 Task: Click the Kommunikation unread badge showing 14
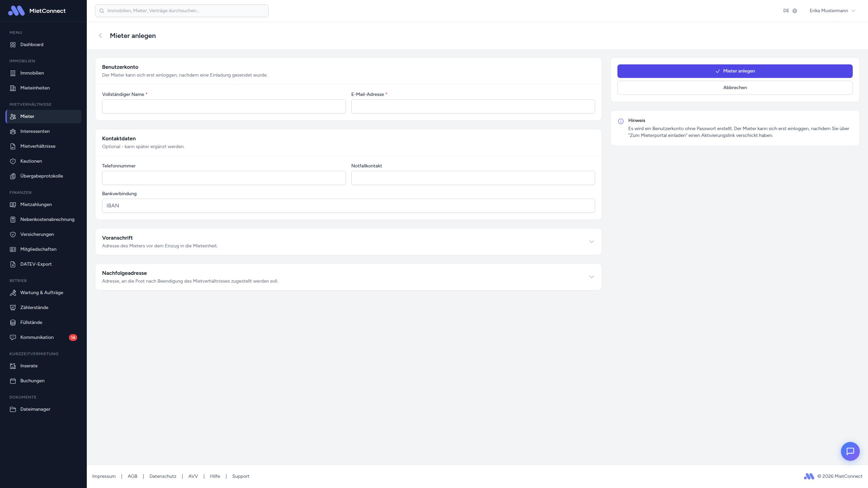pyautogui.click(x=73, y=338)
